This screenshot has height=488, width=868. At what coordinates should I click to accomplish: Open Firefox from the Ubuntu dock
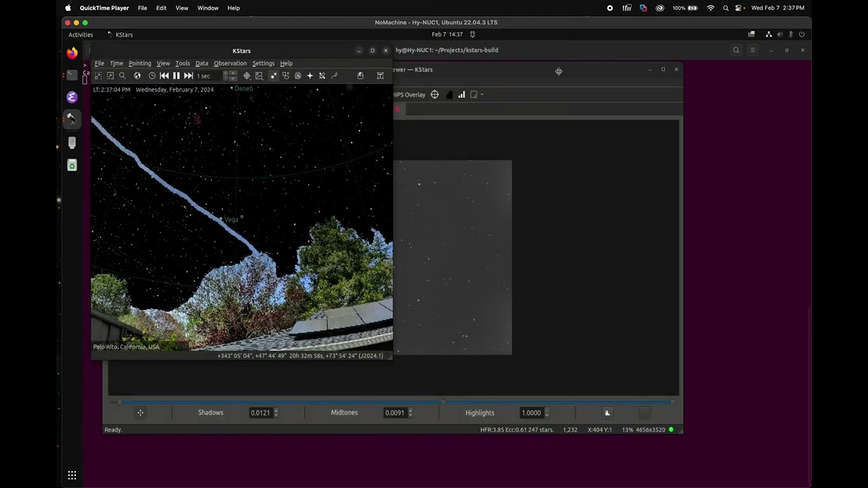(72, 53)
